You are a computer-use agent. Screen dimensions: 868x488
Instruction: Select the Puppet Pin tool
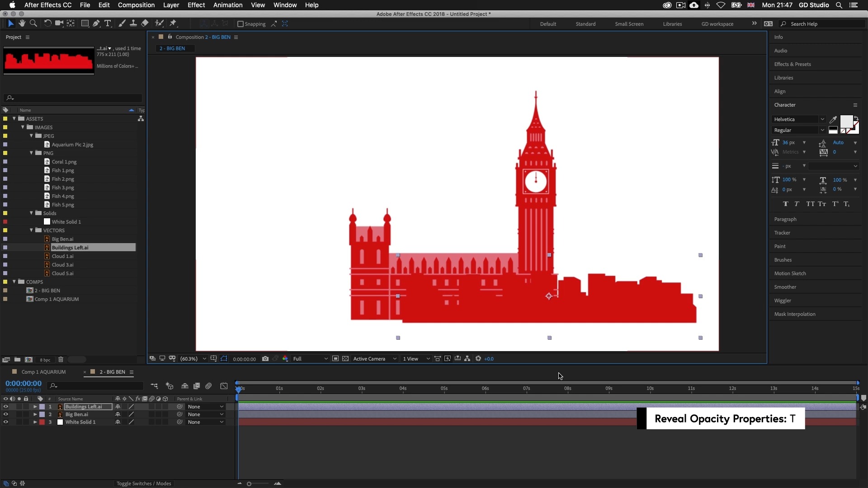point(173,23)
